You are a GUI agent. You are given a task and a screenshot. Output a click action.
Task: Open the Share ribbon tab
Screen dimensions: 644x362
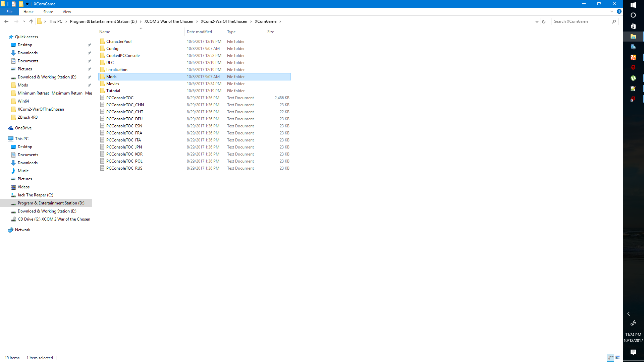[48, 12]
